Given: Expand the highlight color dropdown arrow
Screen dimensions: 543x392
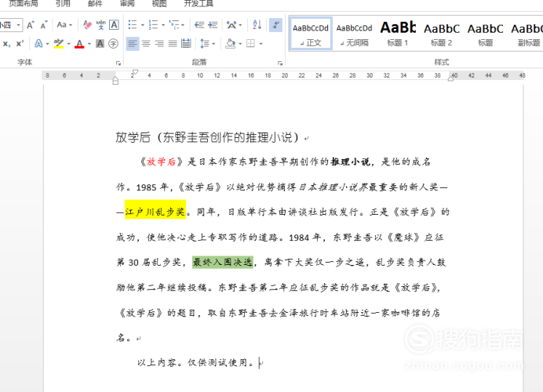Looking at the screenshot, I should click(68, 44).
